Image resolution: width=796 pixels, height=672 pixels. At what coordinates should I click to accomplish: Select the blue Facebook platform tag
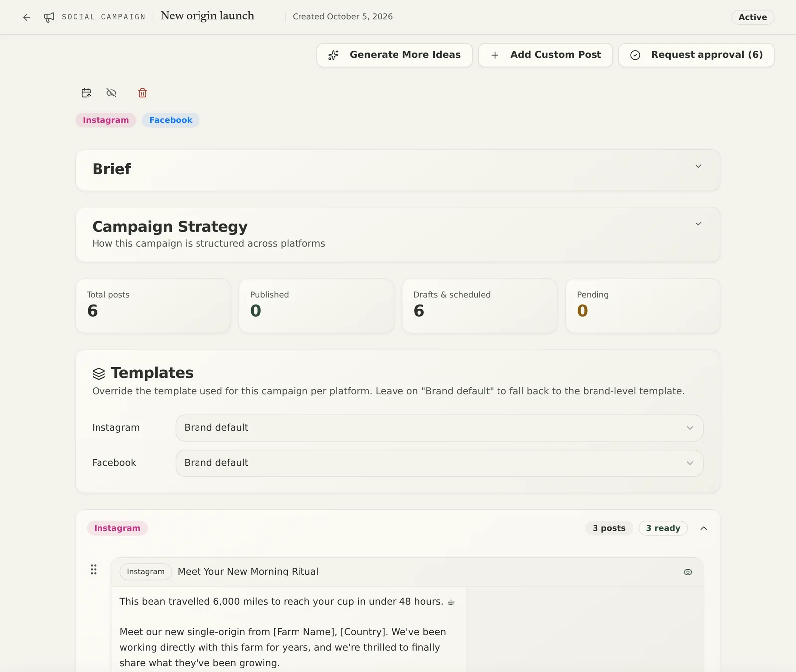[x=171, y=120]
